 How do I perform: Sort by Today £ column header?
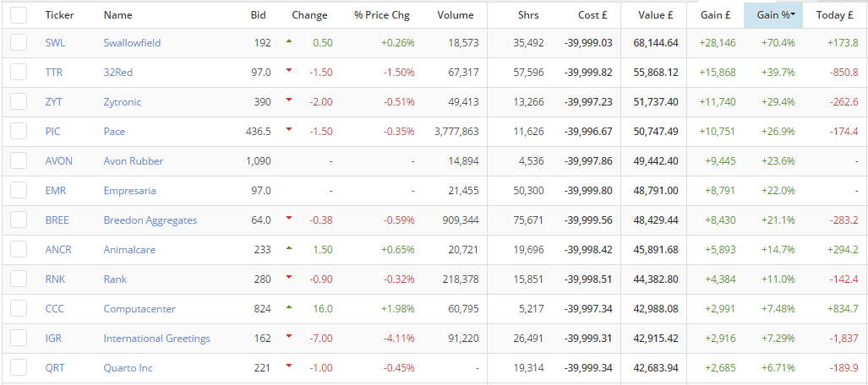835,15
